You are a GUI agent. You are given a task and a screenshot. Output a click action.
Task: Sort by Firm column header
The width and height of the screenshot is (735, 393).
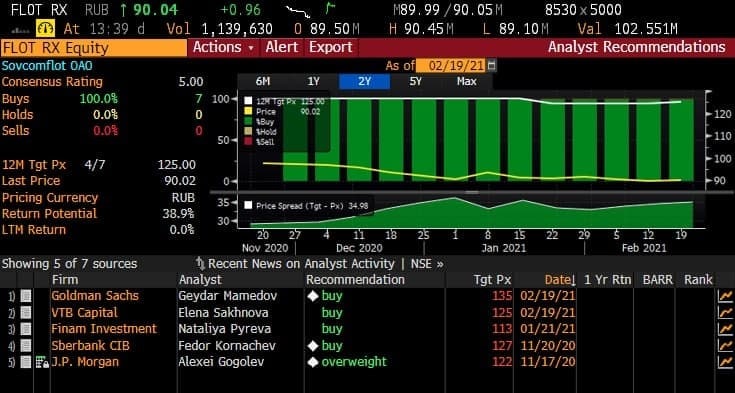click(65, 280)
